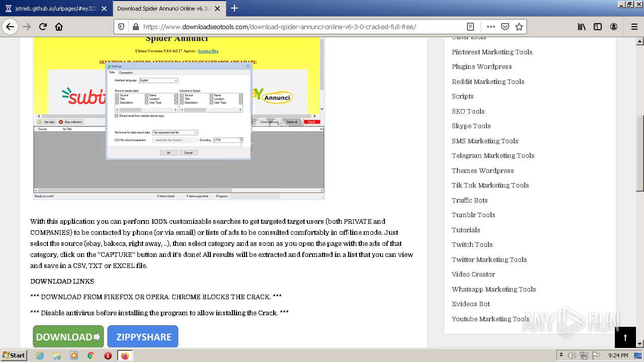Open the volume speaker tray icon

(x=572, y=355)
